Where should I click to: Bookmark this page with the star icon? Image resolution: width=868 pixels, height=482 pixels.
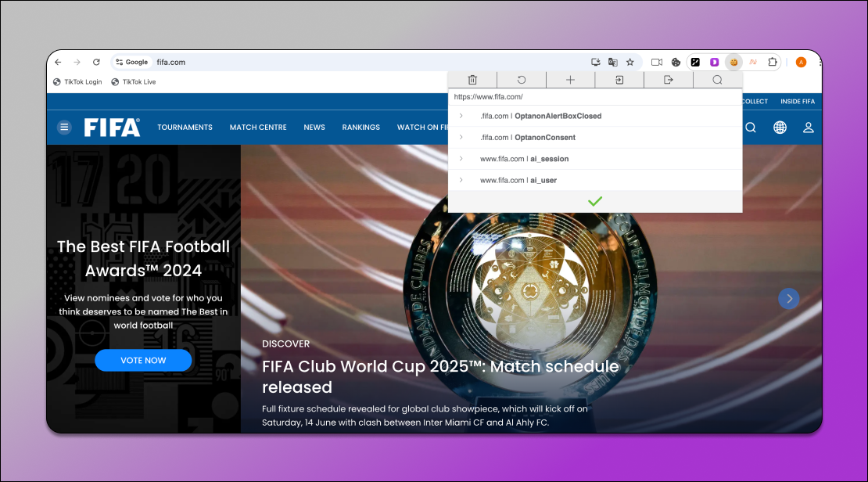[630, 62]
